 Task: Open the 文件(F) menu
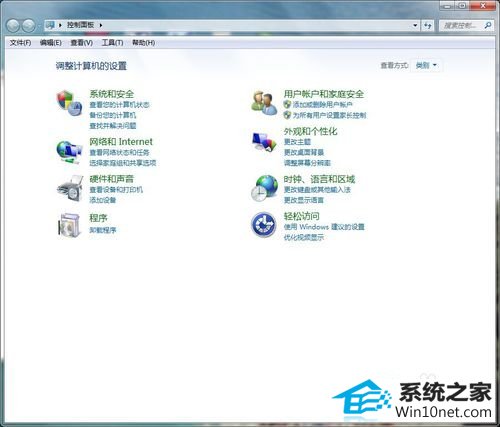[x=20, y=43]
